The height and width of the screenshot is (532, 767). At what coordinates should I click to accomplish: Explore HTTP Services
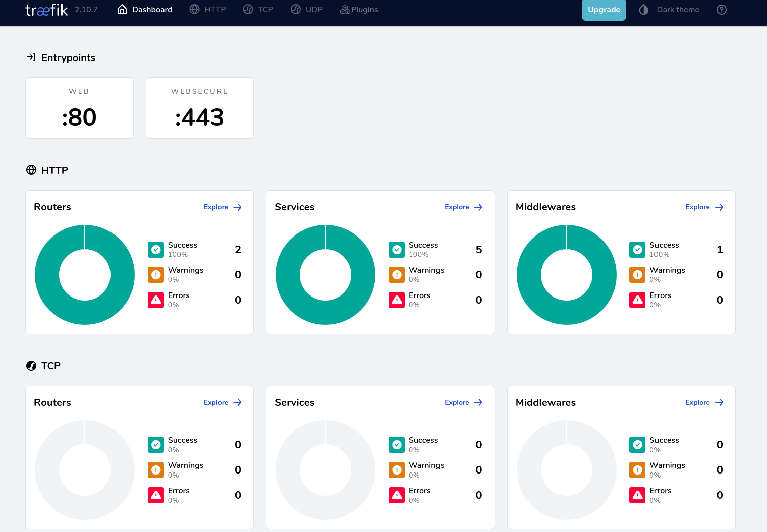(x=463, y=207)
